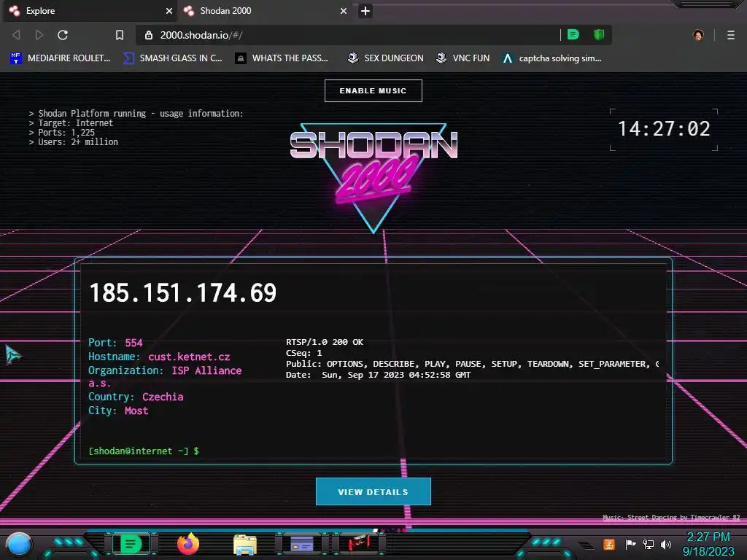Switch to the Explore tab
Screen dimensions: 747x560
90,11
